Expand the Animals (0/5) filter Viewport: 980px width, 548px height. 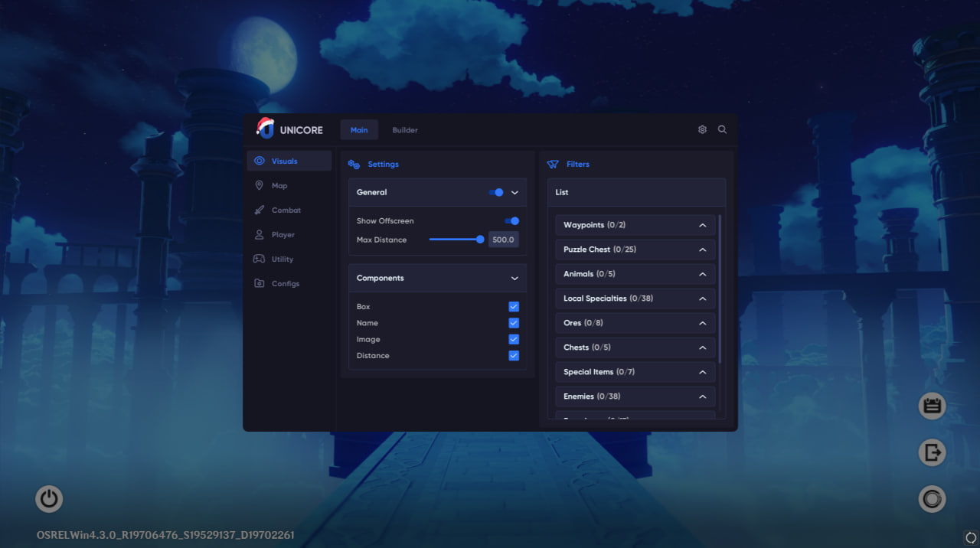point(635,274)
